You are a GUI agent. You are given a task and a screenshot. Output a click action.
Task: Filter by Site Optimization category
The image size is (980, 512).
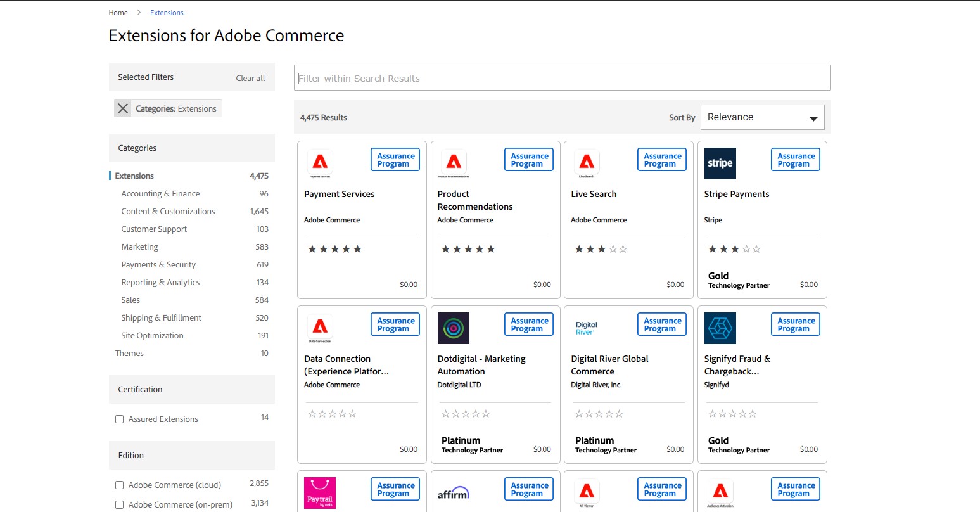pyautogui.click(x=152, y=335)
